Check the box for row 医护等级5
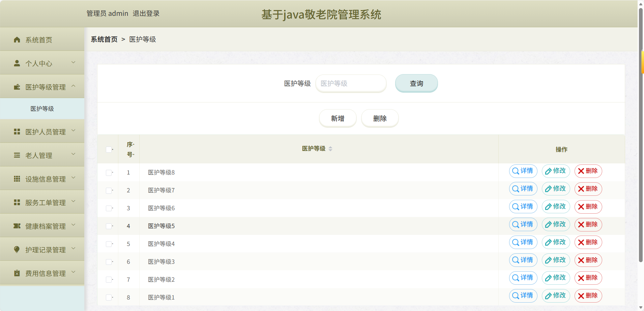The width and height of the screenshot is (644, 311). point(109,226)
